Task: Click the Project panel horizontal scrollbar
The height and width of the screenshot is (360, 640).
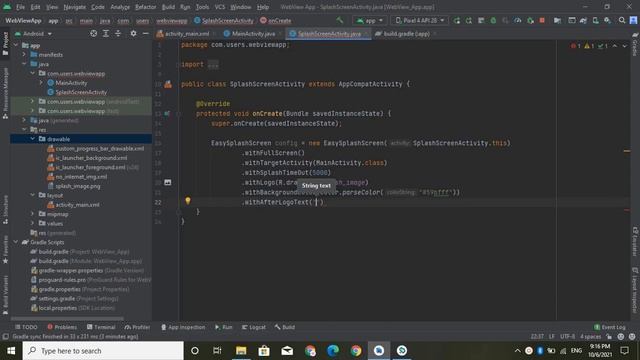Action: pyautogui.click(x=67, y=318)
